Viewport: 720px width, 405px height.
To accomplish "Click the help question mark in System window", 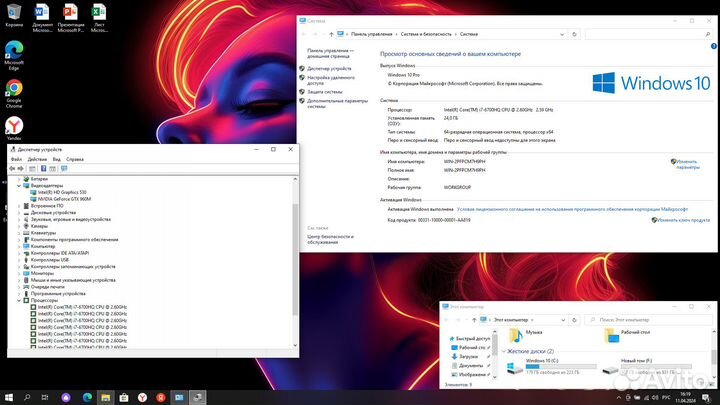I will tap(714, 46).
